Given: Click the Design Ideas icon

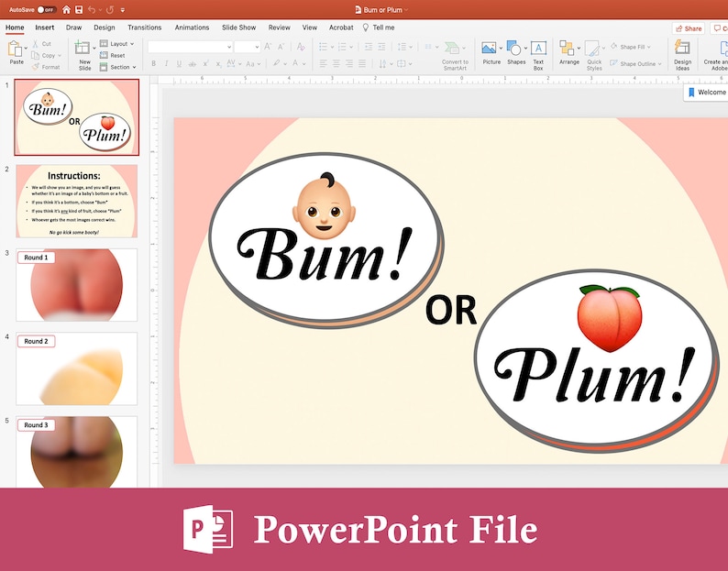Looking at the screenshot, I should tap(682, 48).
